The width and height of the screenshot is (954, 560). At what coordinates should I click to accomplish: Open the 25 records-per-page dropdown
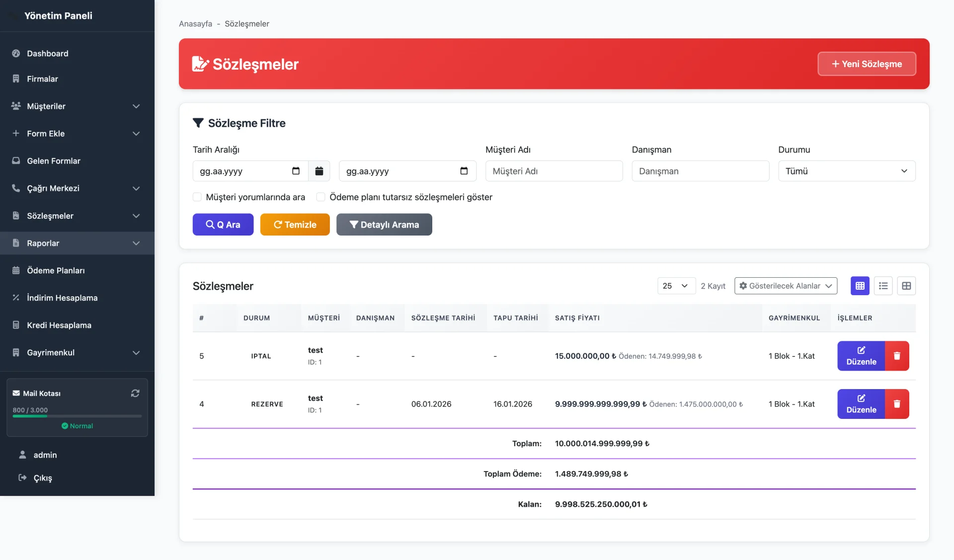(x=676, y=286)
